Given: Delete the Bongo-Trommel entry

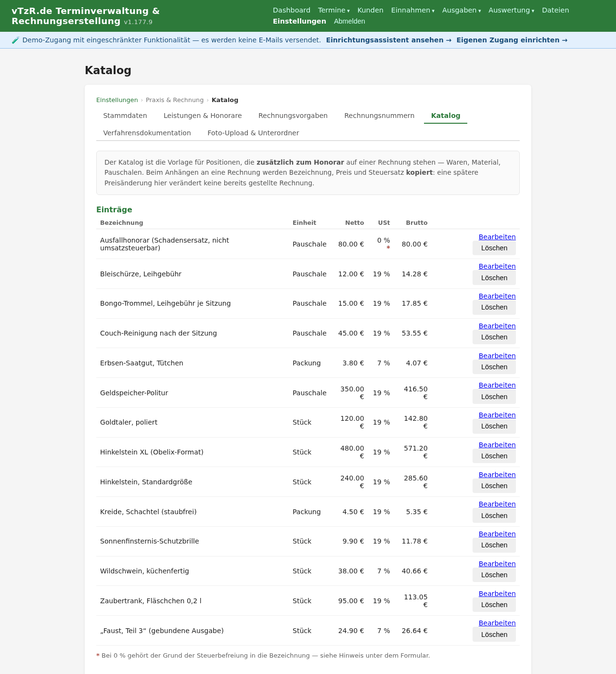Looking at the screenshot, I should click(x=494, y=307).
